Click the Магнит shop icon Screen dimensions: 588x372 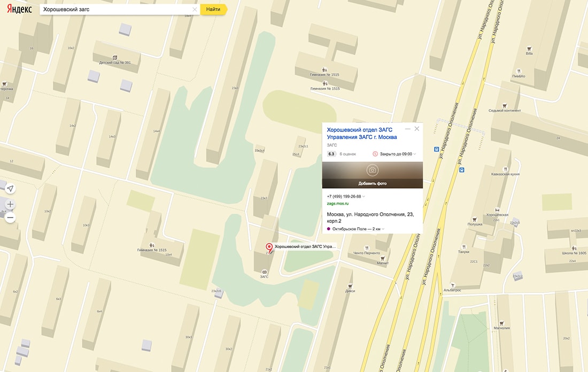coord(383,258)
